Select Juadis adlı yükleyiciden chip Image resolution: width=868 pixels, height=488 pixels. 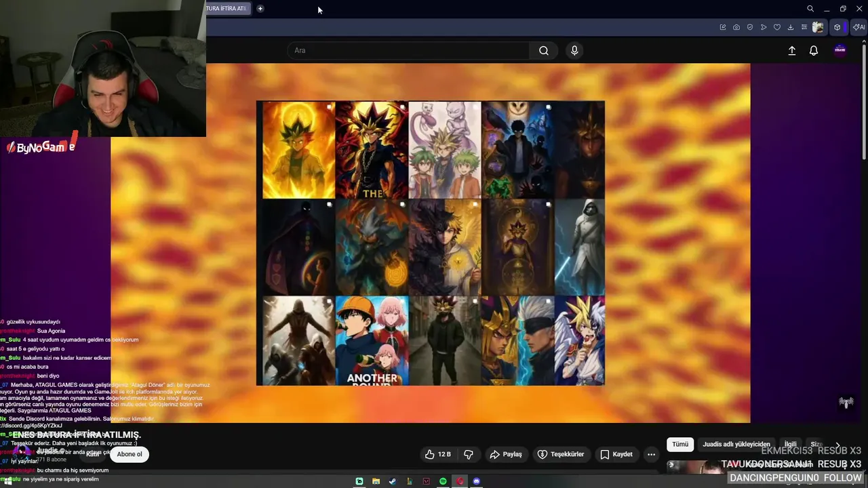[x=736, y=444]
